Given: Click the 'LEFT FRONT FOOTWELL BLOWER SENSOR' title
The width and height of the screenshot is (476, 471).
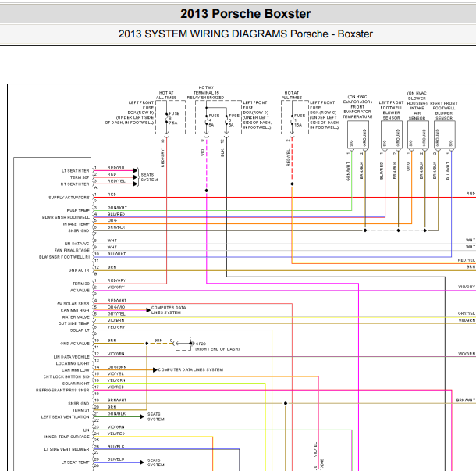Looking at the screenshot, I should pyautogui.click(x=391, y=110).
